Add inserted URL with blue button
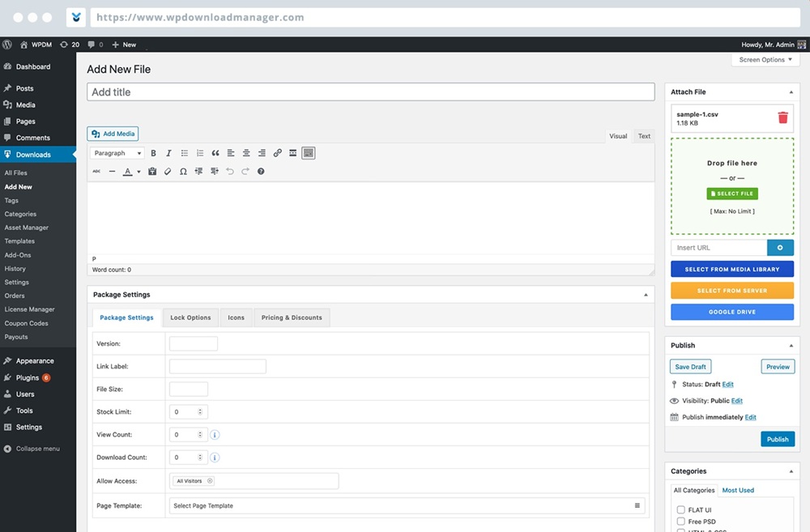The width and height of the screenshot is (810, 532). 780,248
